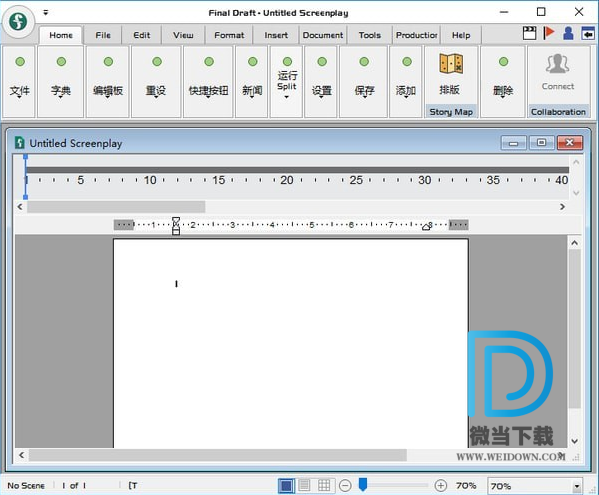Click the zoom out minus button
599x495 pixels.
pos(345,486)
